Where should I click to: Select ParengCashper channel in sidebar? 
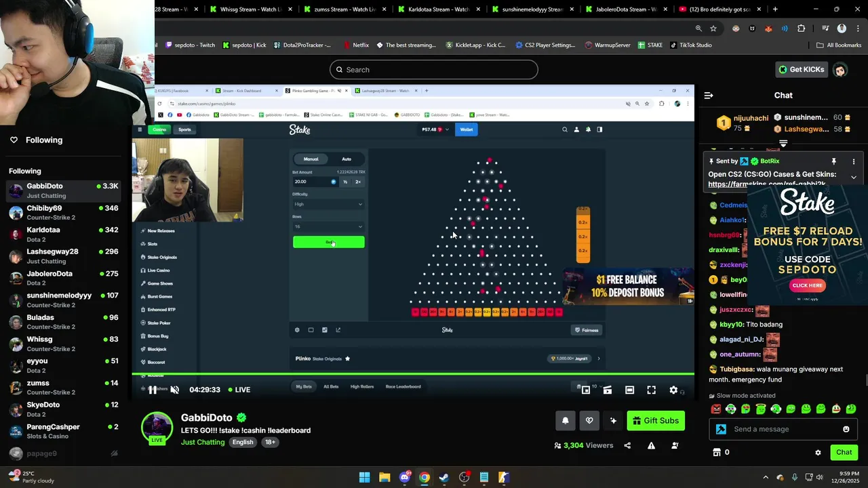64,431
